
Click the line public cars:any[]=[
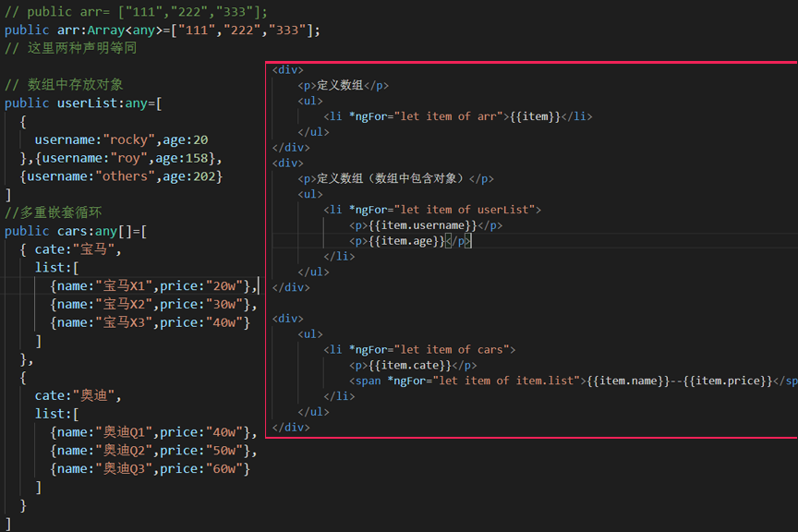(x=76, y=232)
